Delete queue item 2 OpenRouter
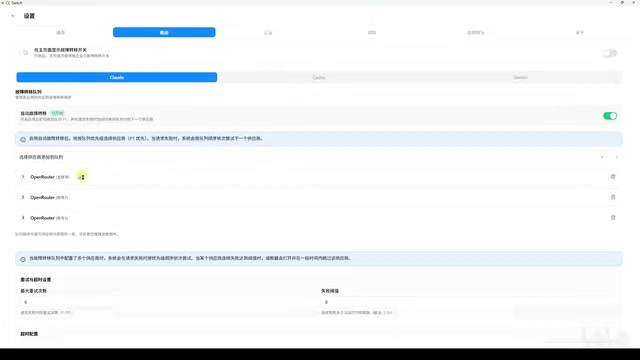The width and height of the screenshot is (640, 360). [x=613, y=197]
